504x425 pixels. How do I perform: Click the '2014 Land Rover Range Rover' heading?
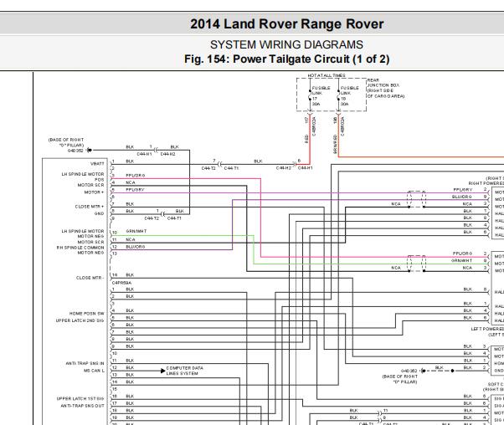286,24
